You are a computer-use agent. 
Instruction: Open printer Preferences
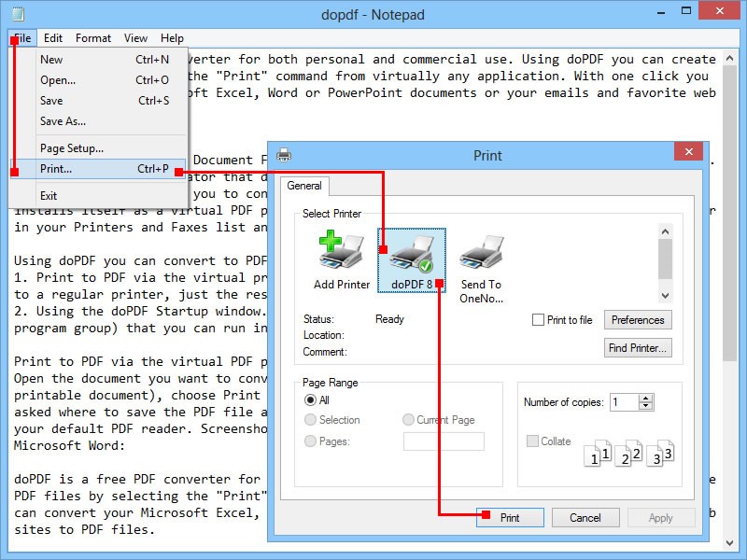pos(638,319)
